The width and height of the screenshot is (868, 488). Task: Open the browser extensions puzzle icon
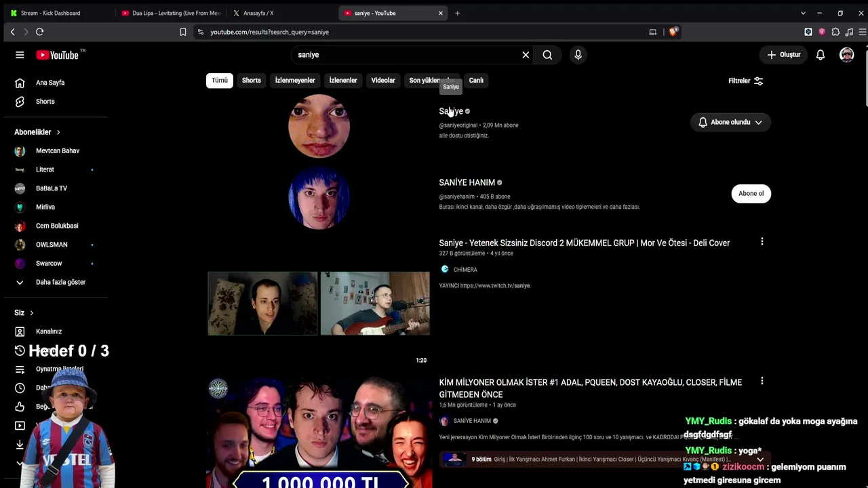click(835, 32)
